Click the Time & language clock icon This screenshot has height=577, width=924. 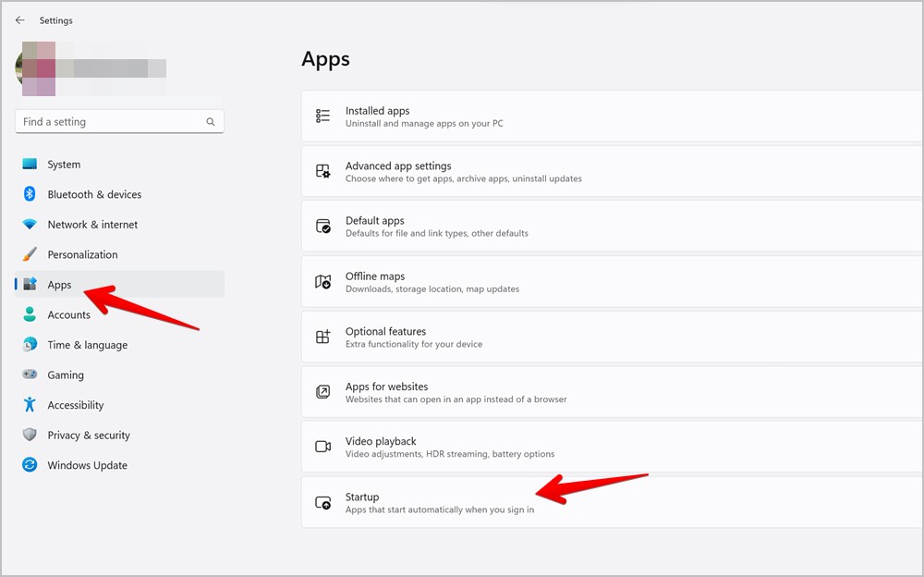point(30,345)
